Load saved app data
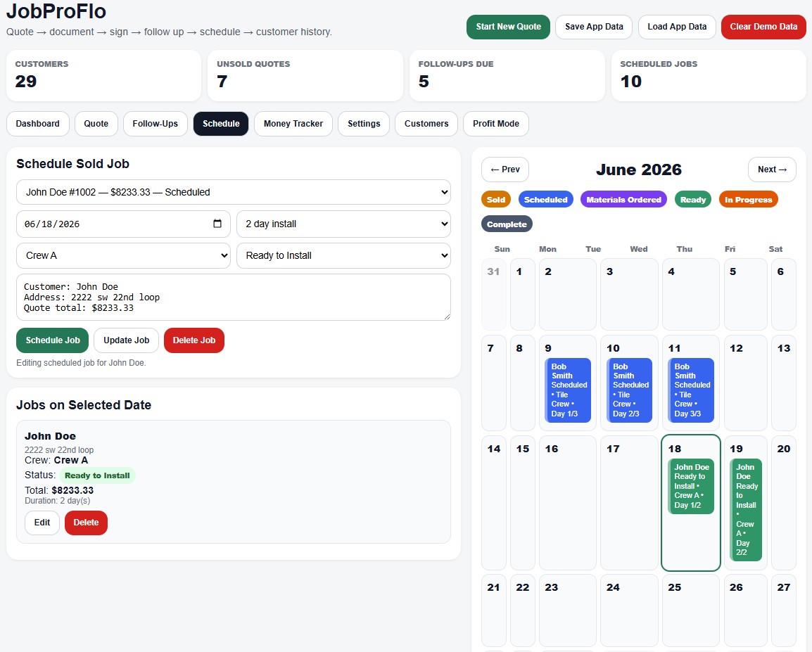Screen dimensions: 812x652 pos(677,27)
